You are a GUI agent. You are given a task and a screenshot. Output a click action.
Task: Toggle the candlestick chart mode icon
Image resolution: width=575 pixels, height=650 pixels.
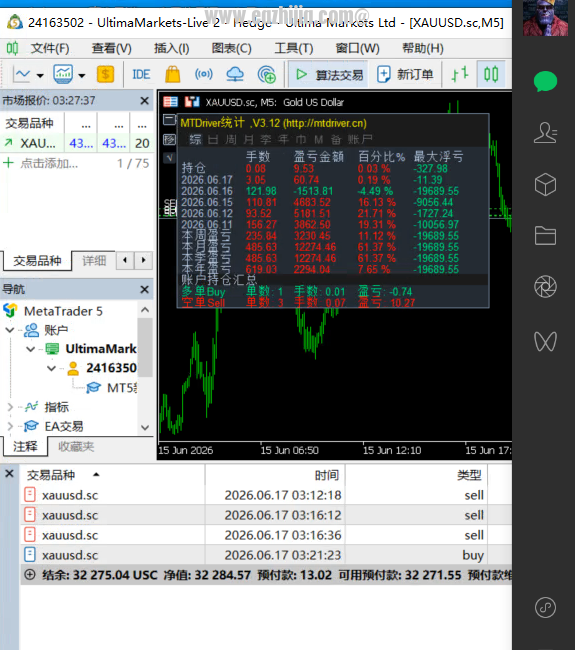[491, 75]
